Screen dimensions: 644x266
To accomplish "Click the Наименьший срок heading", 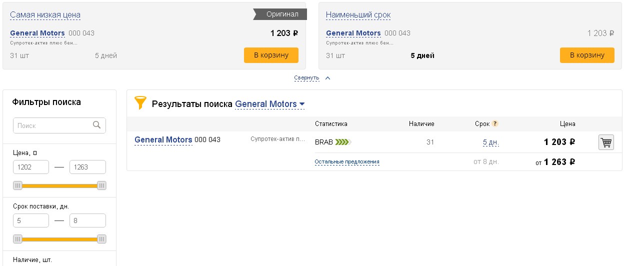I will tap(358, 15).
